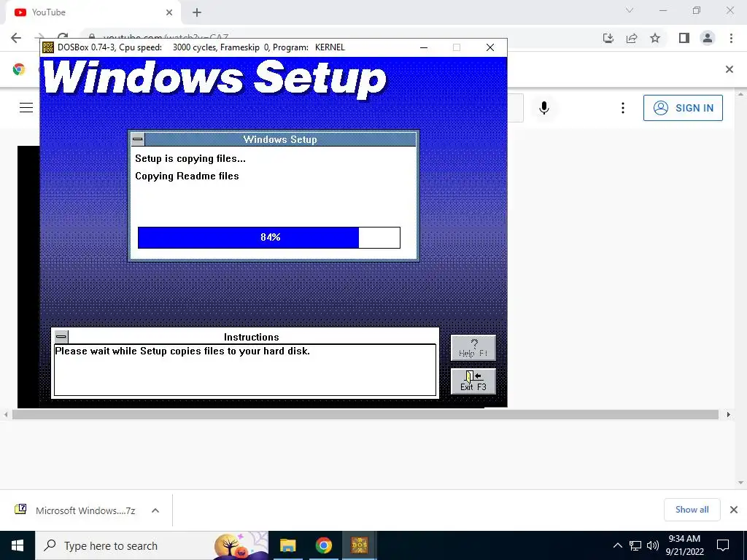The image size is (747, 560).
Task: Open YouTube settings three-dot menu
Action: point(623,108)
